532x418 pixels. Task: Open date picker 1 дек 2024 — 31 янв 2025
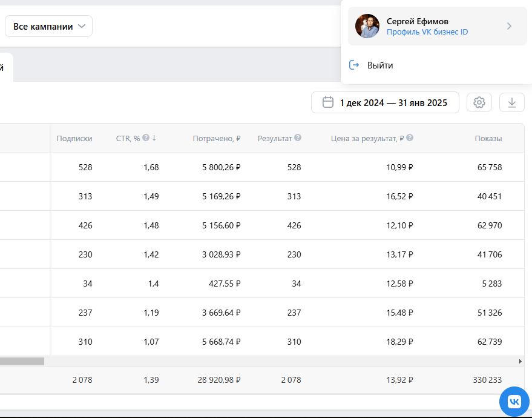pos(385,102)
